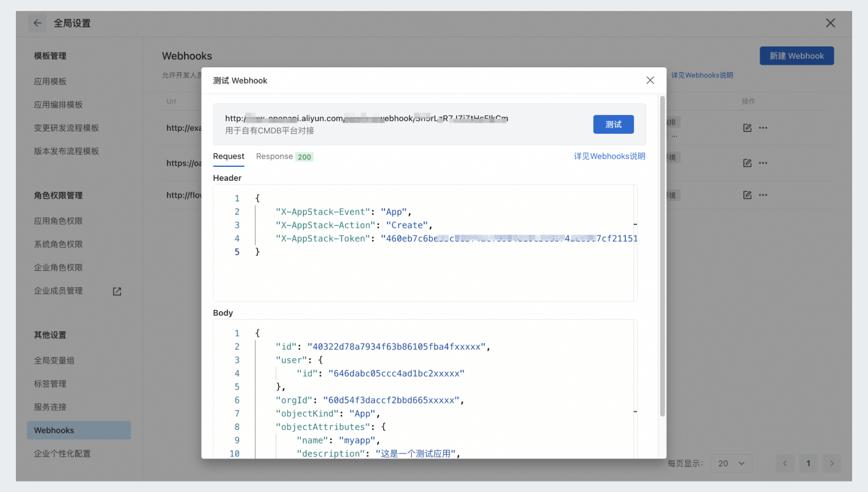Go to the next page of webhooks
This screenshot has height=492, width=868.
[x=831, y=463]
